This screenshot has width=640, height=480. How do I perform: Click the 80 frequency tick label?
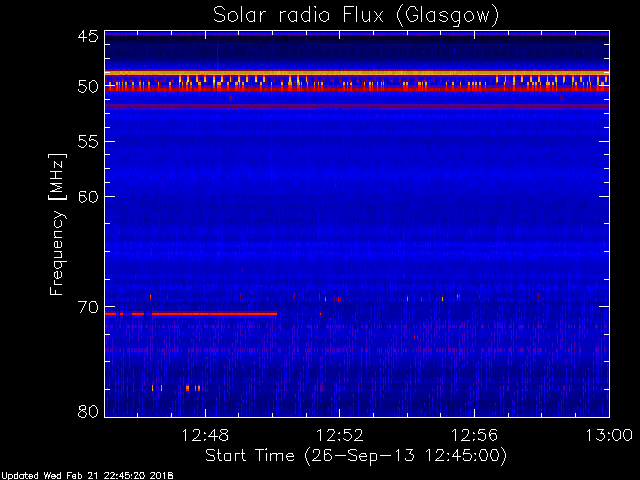pos(88,411)
